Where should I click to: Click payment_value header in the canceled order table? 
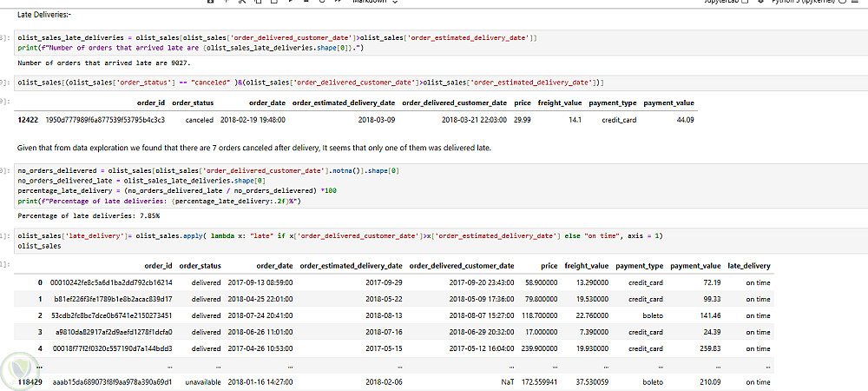668,103
